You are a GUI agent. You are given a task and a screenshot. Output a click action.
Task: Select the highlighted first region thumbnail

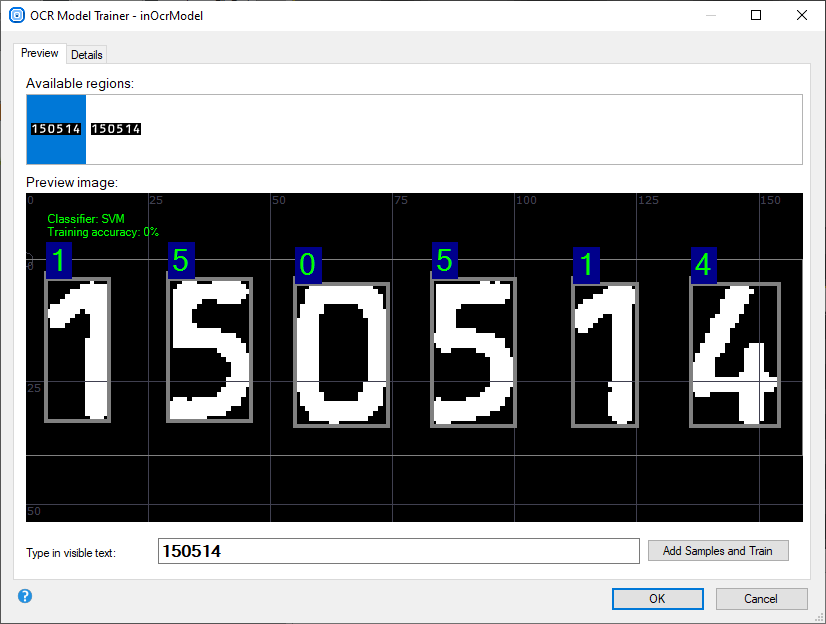[56, 129]
